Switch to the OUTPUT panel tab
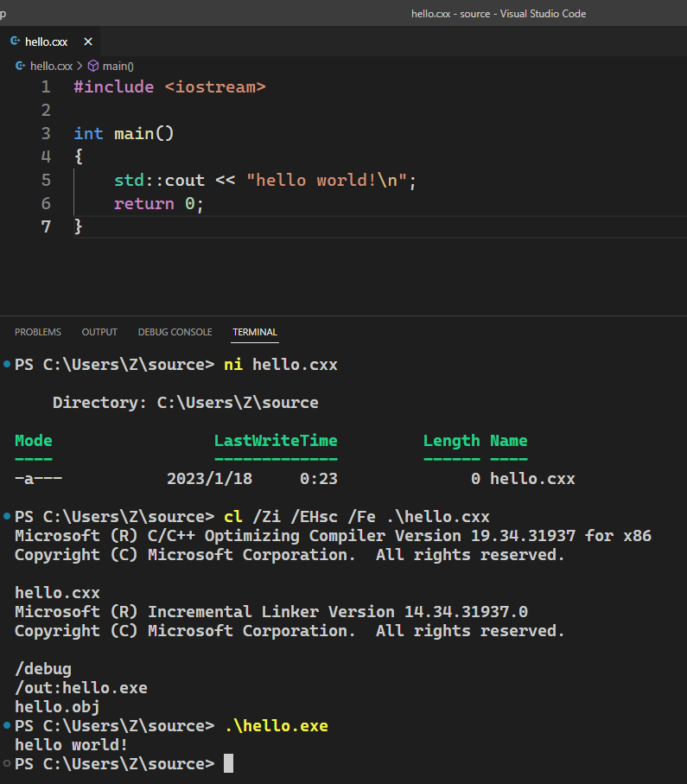 (99, 332)
